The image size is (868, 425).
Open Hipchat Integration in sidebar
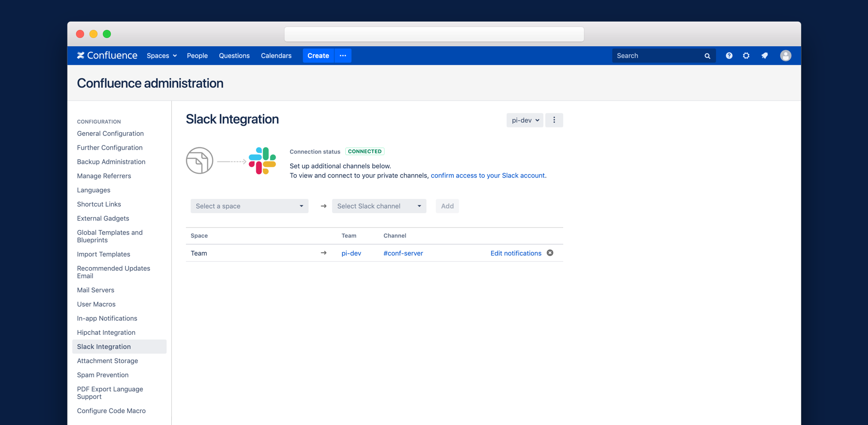106,332
